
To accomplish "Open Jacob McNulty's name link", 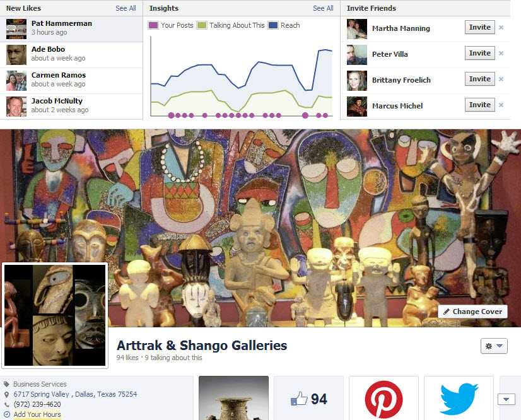I will pyautogui.click(x=57, y=101).
